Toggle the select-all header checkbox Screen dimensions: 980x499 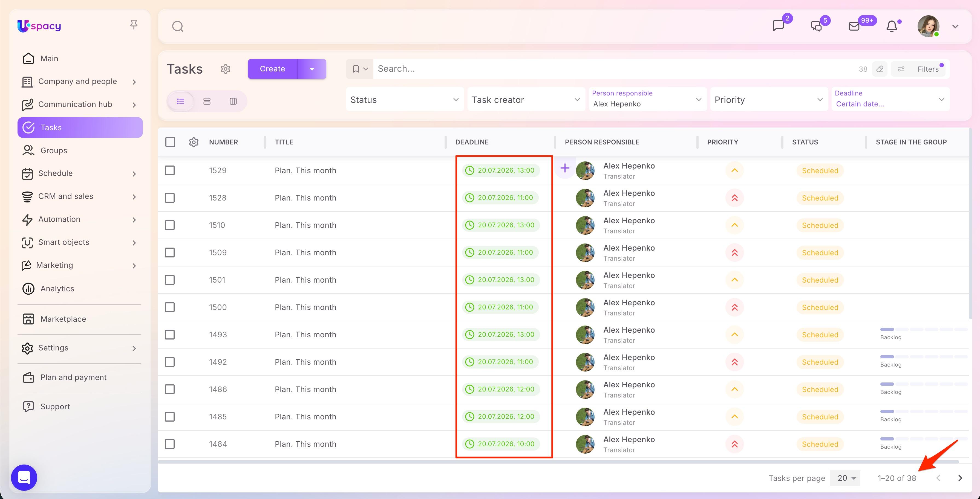(x=170, y=142)
